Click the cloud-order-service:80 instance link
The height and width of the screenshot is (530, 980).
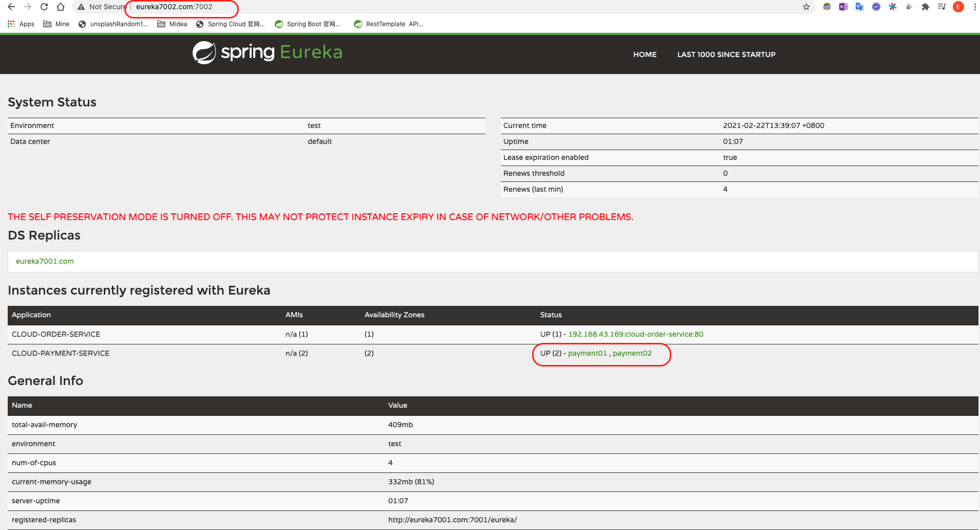pyautogui.click(x=635, y=334)
